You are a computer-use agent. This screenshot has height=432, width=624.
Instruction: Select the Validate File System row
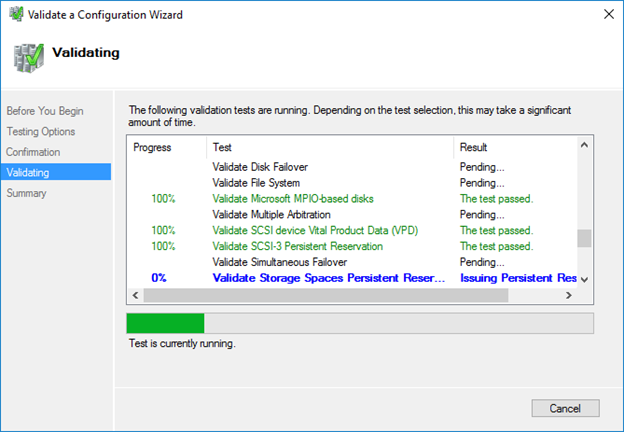click(352, 183)
